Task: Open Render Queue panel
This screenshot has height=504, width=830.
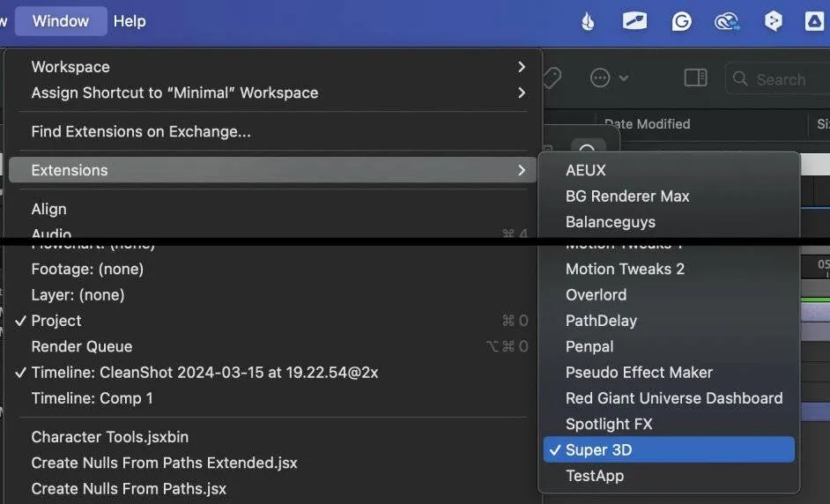Action: pyautogui.click(x=272, y=347)
